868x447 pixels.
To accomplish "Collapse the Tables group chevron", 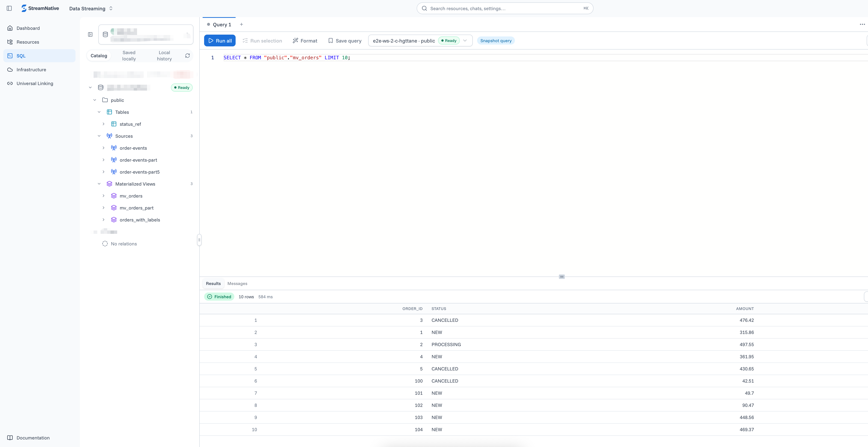I will point(99,112).
